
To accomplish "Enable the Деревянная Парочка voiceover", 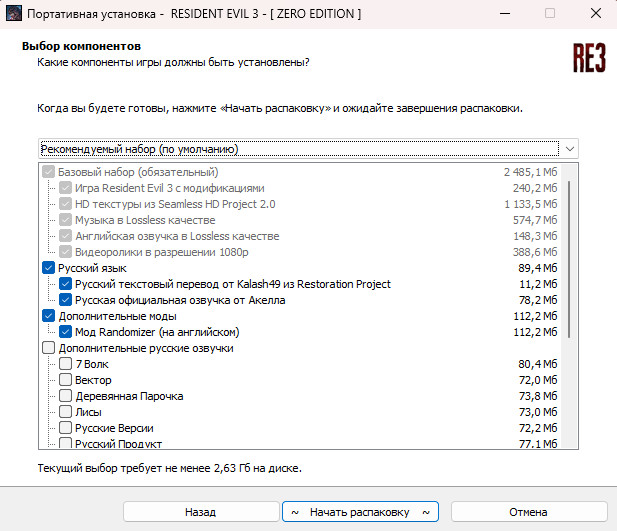I will click(x=66, y=396).
